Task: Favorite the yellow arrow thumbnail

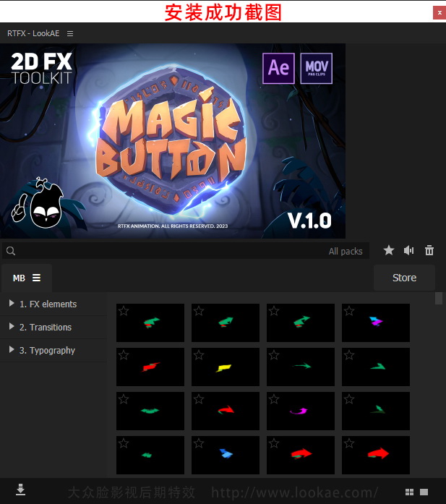Action: coord(199,355)
